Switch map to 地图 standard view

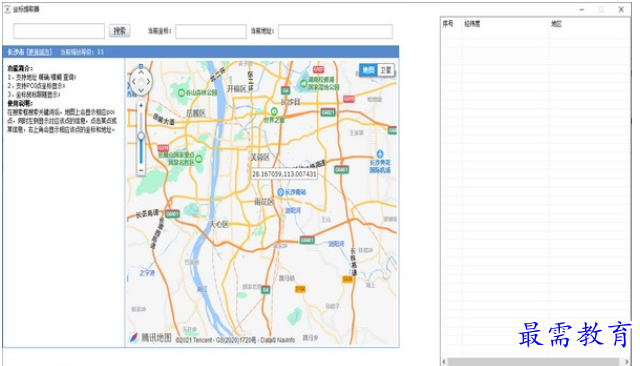point(369,70)
